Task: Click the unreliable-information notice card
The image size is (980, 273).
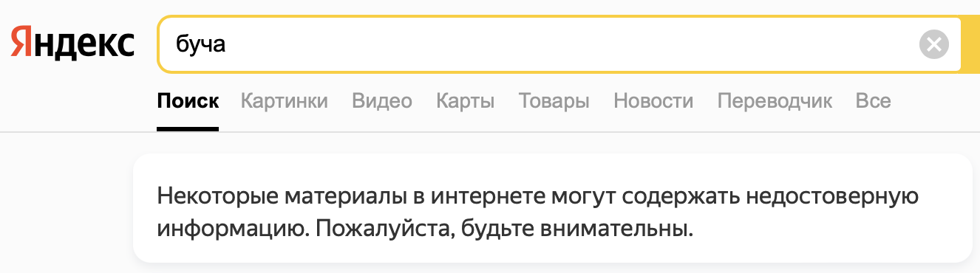Action: 552,208
